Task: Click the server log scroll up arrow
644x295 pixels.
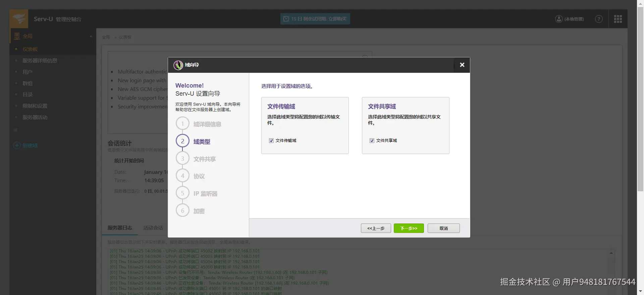Action: tap(611, 253)
